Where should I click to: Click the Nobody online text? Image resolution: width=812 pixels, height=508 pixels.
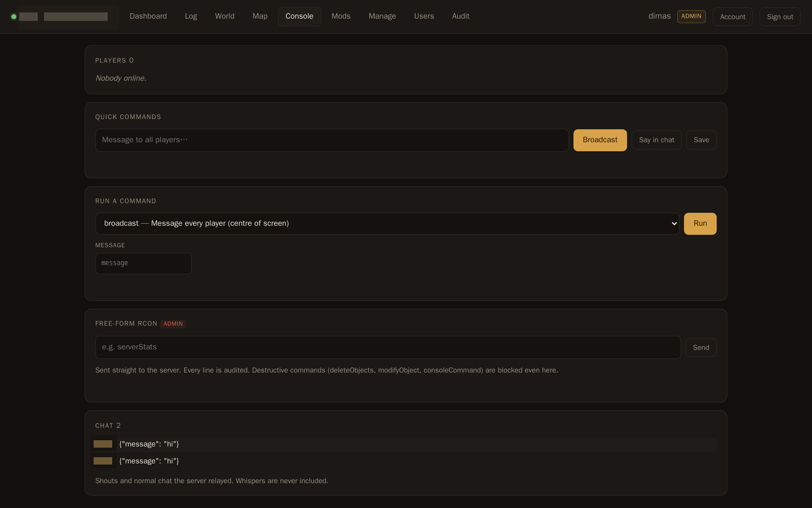point(121,78)
